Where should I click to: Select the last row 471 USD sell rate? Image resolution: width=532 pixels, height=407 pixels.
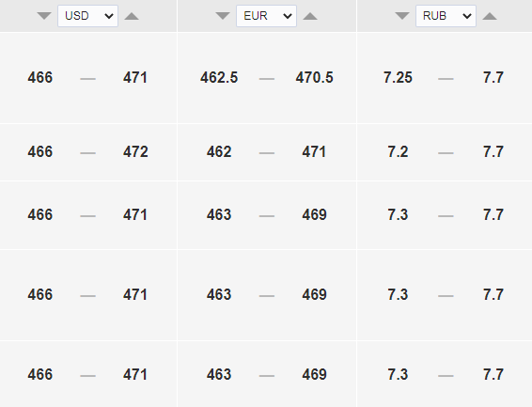point(135,374)
